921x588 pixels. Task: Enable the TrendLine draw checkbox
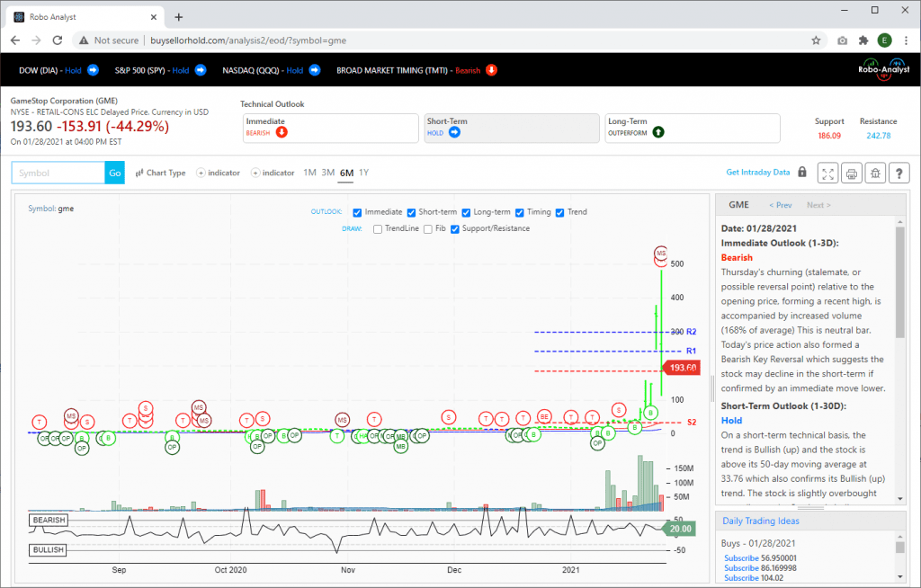click(378, 229)
